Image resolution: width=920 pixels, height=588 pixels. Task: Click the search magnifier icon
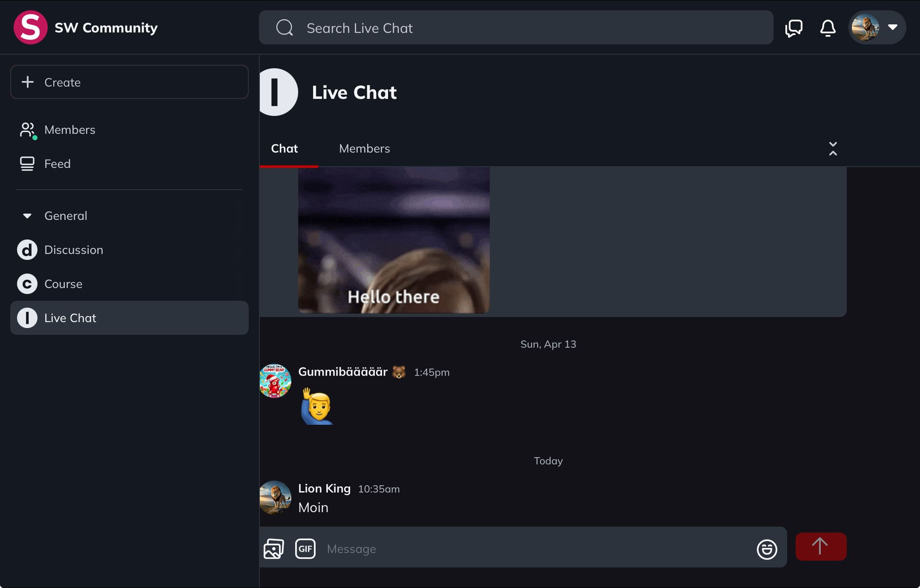click(285, 28)
